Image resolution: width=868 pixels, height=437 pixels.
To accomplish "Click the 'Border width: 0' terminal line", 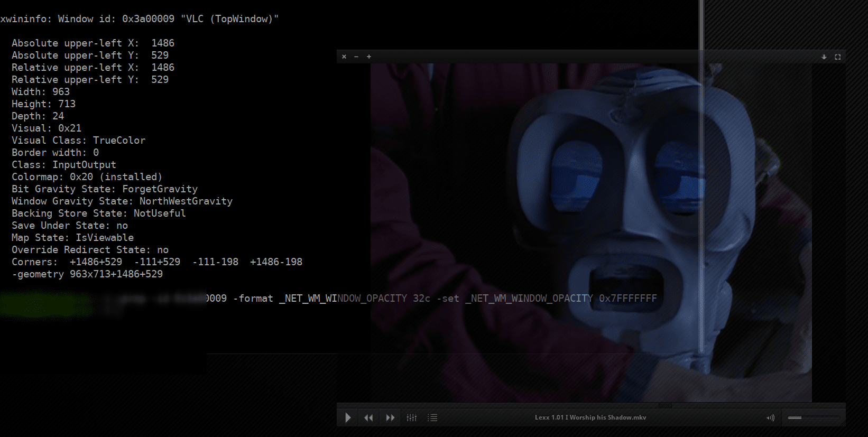I will click(x=55, y=153).
